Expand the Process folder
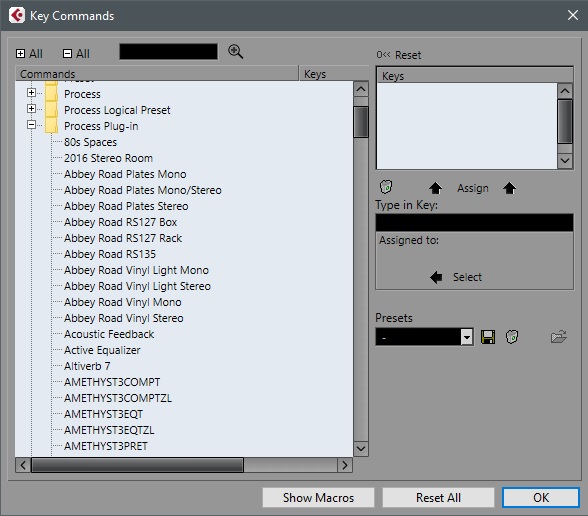Viewport: 588px width, 516px height. point(32,92)
